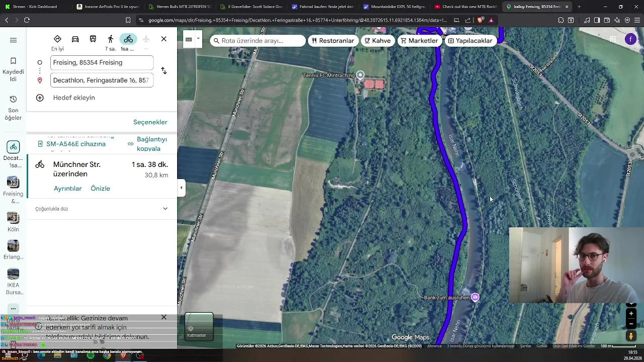The width and height of the screenshot is (644, 362).
Task: Click the Brave Shields lion icon
Action: click(480, 20)
